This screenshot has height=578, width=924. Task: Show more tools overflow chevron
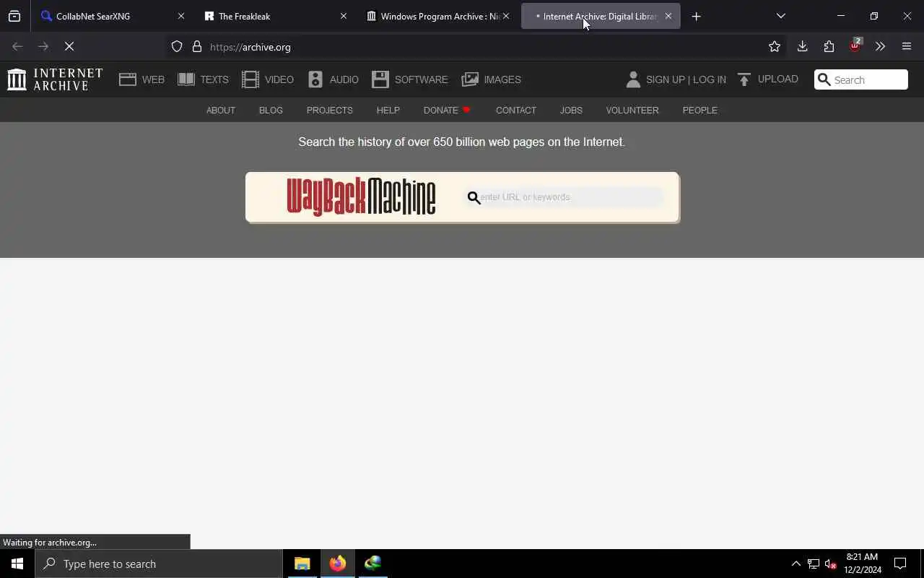pyautogui.click(x=880, y=46)
